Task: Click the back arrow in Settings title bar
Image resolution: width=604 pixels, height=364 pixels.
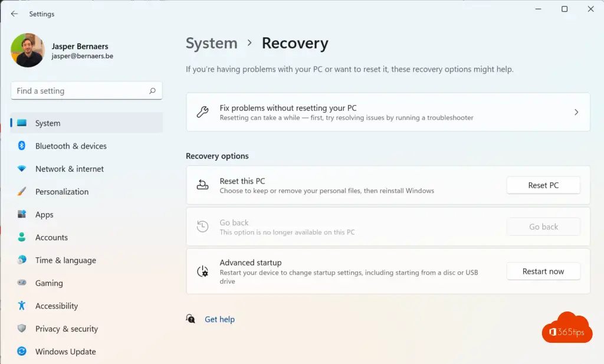Action: point(14,14)
